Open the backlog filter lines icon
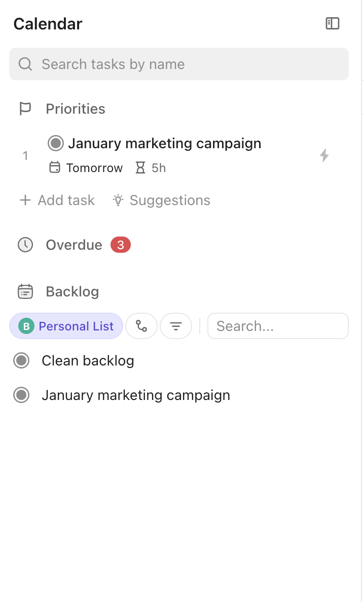 coord(176,326)
